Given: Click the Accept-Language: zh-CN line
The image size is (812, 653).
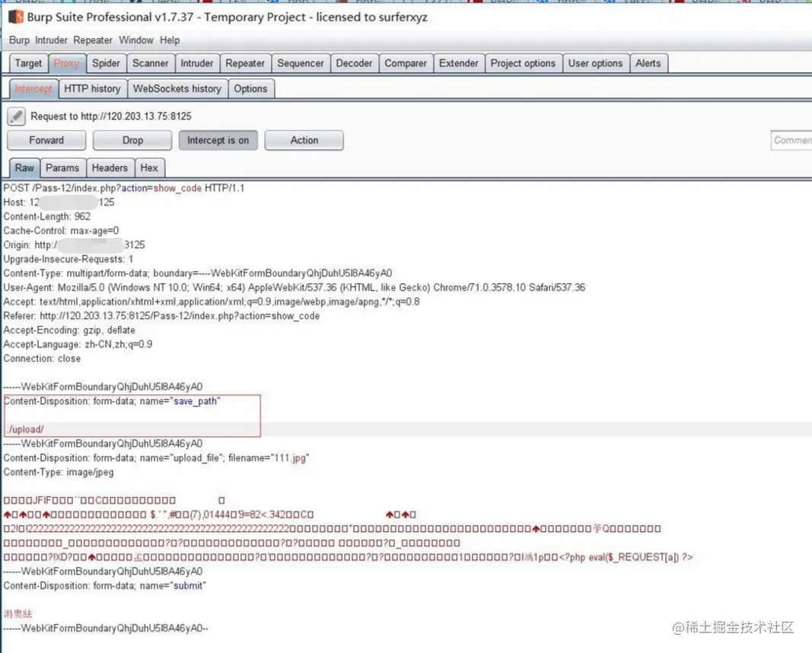Looking at the screenshot, I should pos(78,344).
